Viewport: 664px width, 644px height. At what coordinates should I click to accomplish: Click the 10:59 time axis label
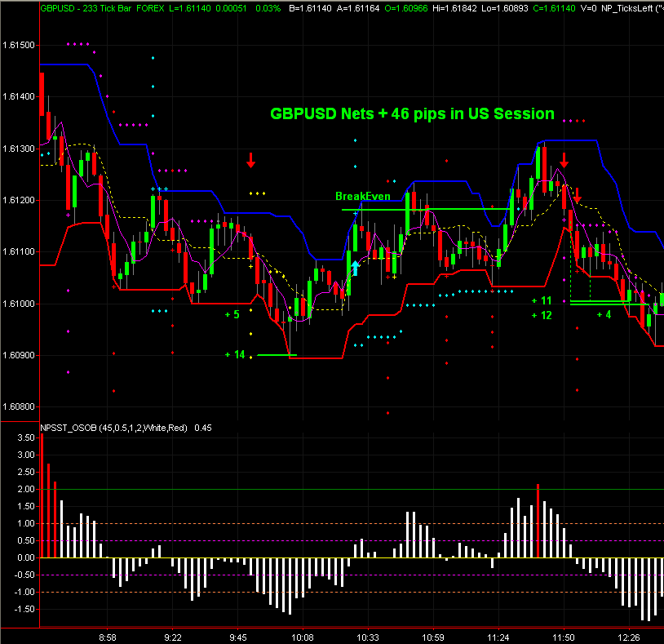point(433,637)
